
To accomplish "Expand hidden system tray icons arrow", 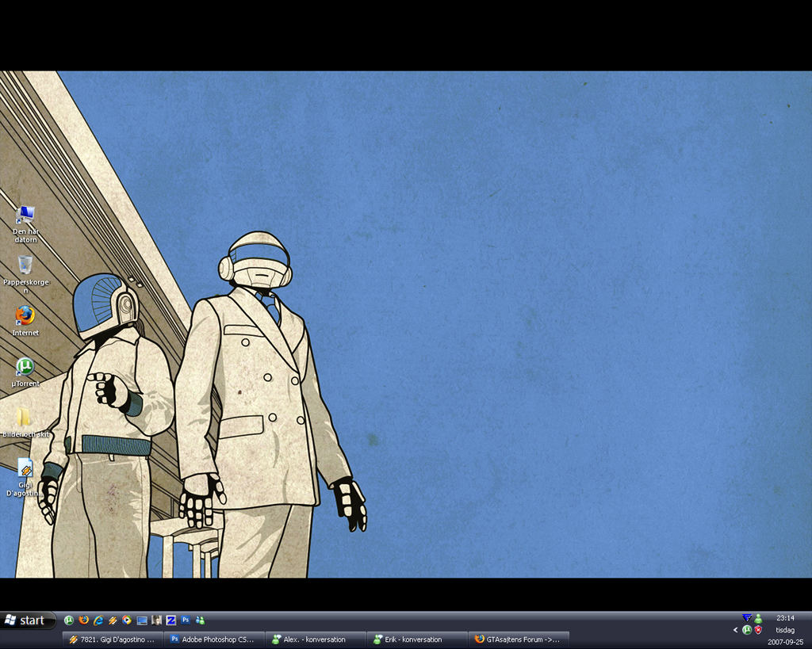I will pos(735,630).
